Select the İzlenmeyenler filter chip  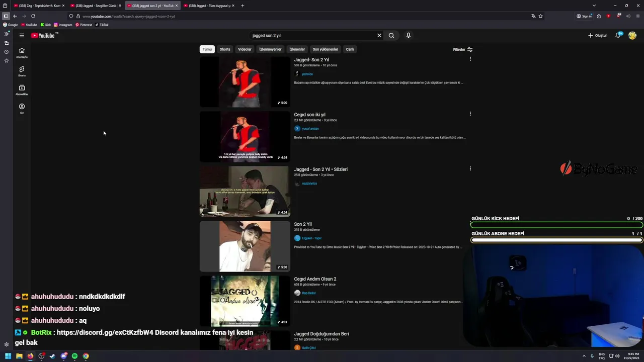pos(270,49)
